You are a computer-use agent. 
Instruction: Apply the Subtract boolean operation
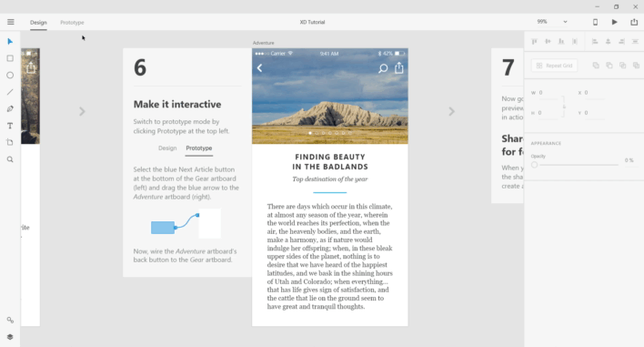coord(609,66)
